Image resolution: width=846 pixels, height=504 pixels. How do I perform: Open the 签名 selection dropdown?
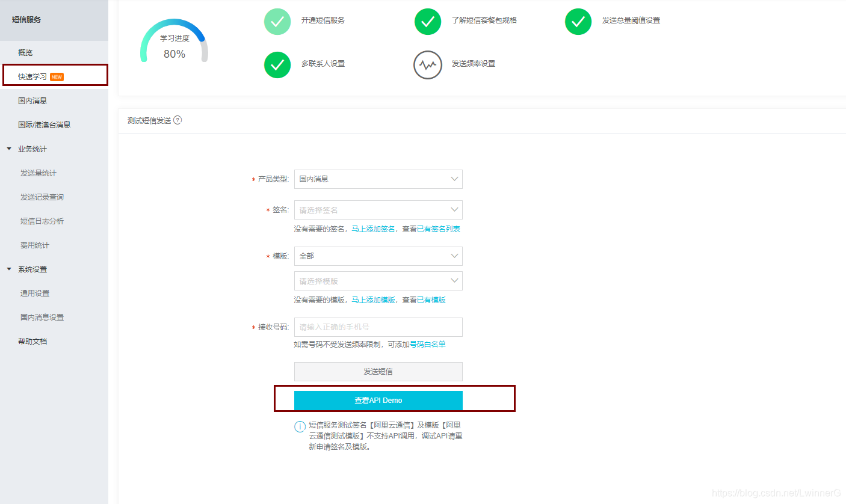coord(378,210)
